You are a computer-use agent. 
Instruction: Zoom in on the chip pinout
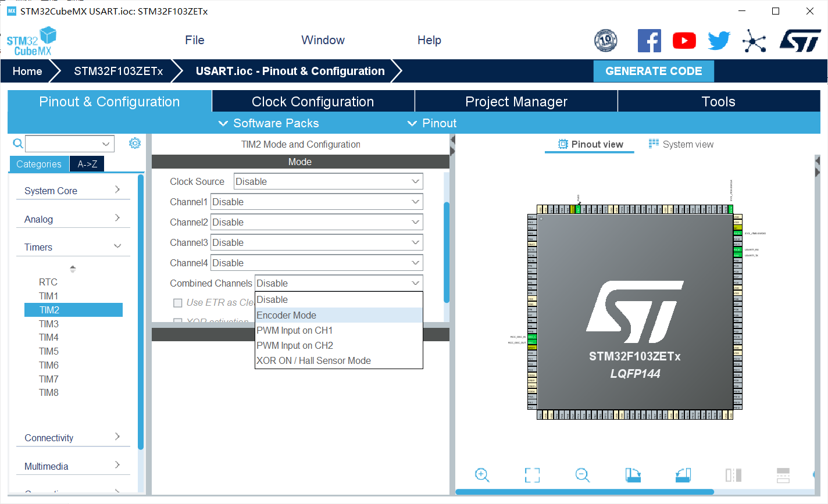pyautogui.click(x=482, y=475)
